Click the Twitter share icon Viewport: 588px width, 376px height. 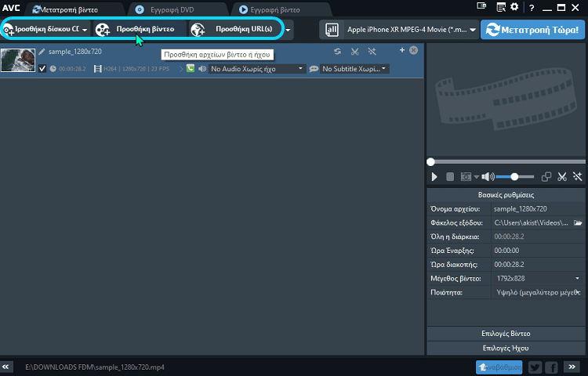click(535, 367)
